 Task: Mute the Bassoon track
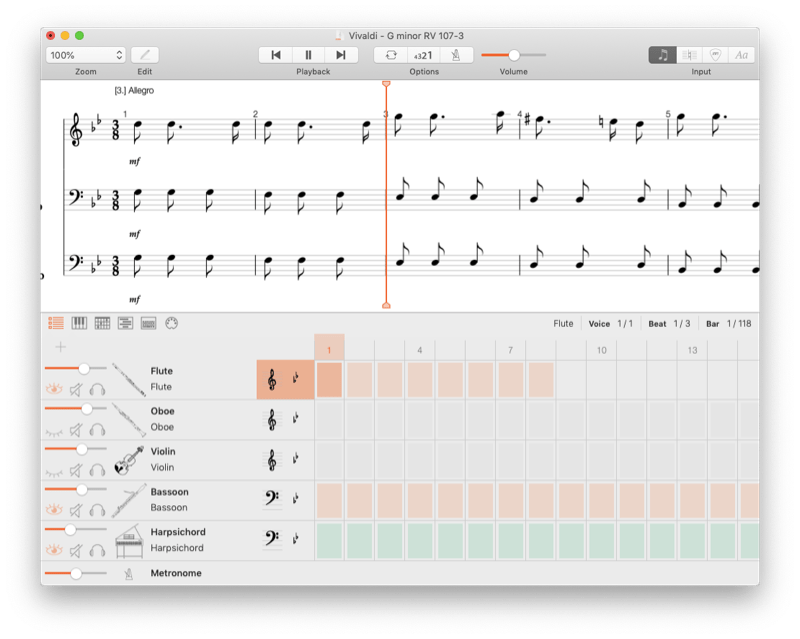click(76, 510)
